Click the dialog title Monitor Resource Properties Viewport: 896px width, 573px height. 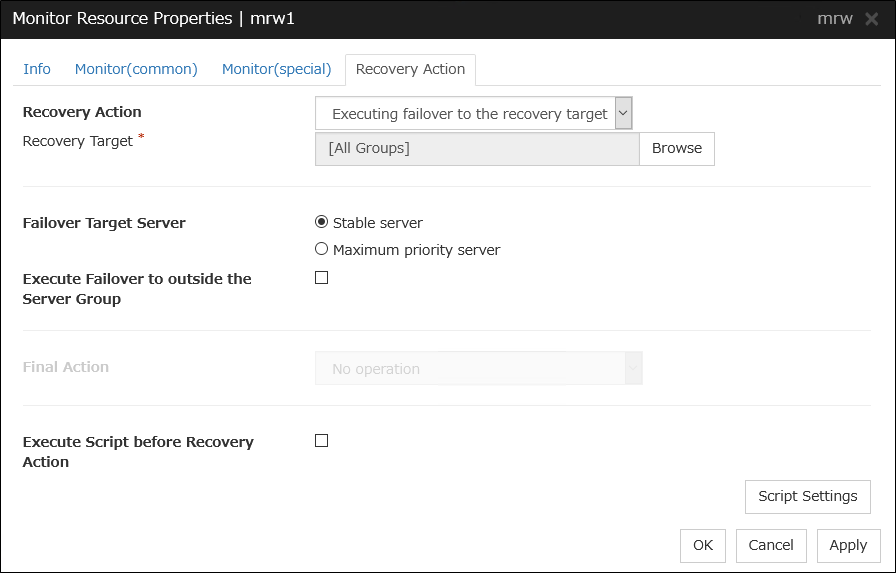tap(153, 19)
